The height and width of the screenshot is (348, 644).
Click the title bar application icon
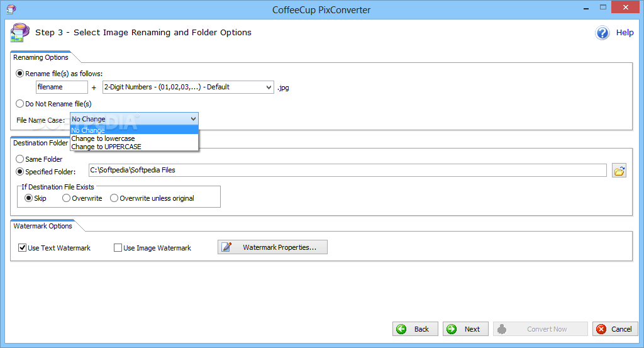point(11,9)
